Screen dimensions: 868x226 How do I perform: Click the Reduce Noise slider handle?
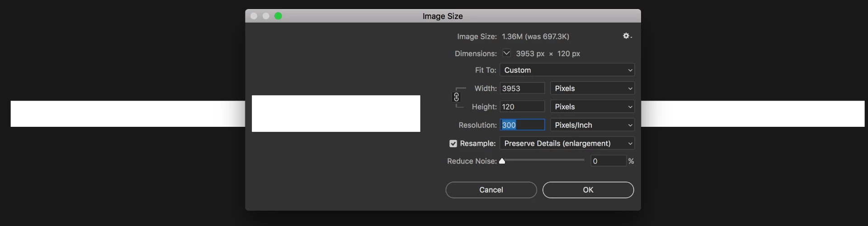502,161
